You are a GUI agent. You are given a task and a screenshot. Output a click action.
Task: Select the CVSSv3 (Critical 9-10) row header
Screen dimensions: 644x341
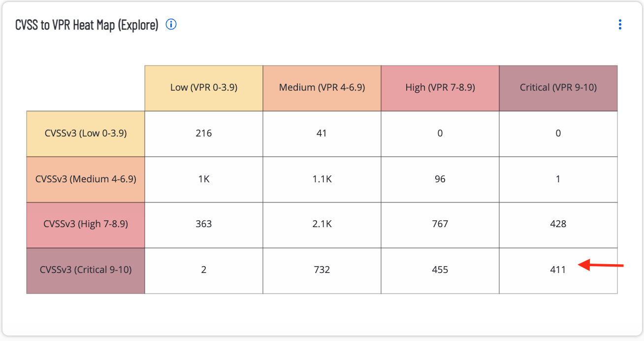coord(86,270)
